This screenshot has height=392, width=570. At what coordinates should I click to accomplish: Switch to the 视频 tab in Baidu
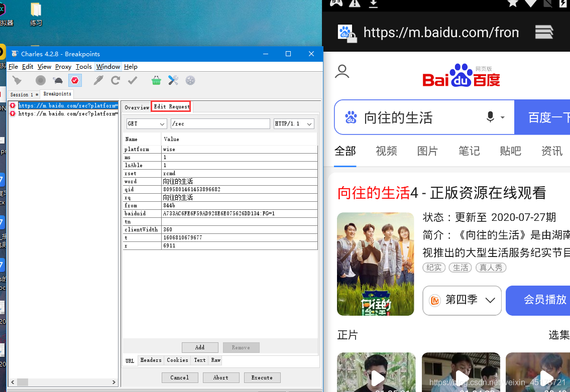(386, 151)
